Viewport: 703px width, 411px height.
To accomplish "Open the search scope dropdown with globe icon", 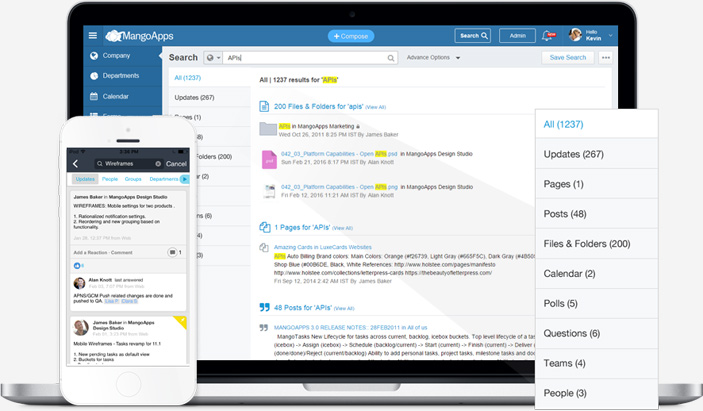I will (x=213, y=58).
